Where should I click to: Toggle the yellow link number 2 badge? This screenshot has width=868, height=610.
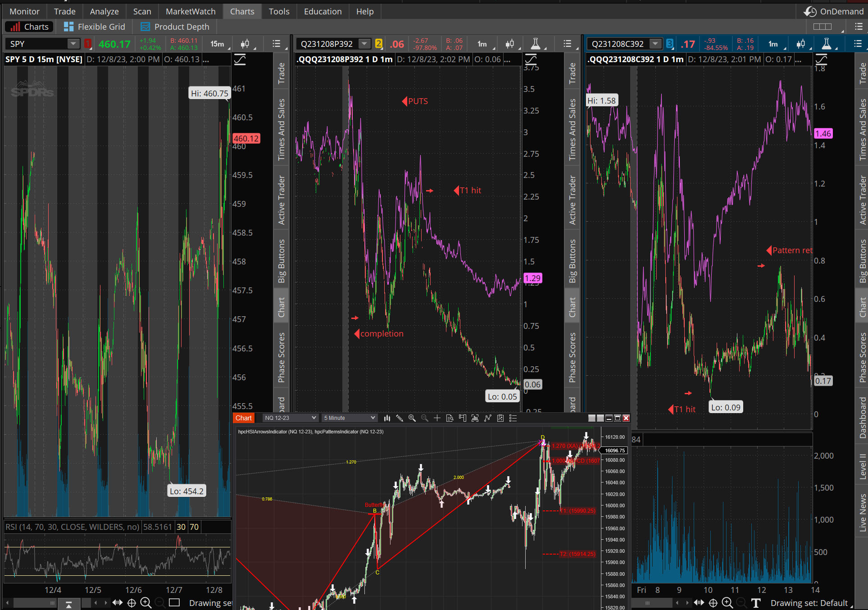(x=379, y=44)
